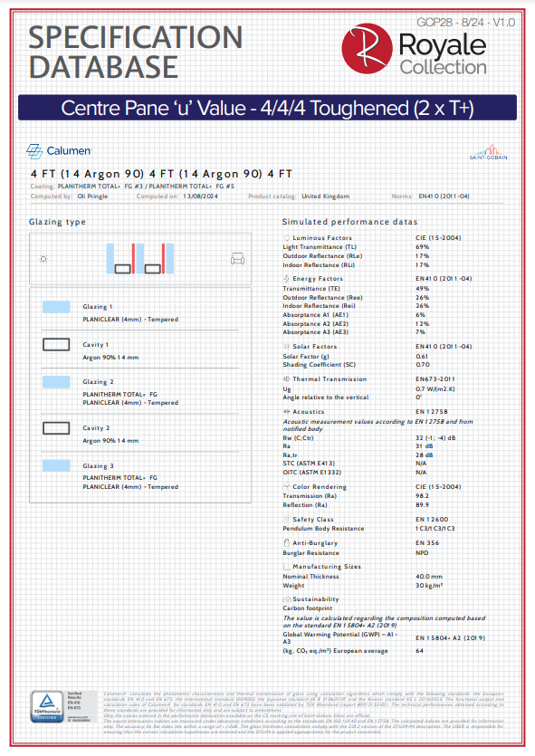
Task: Click the Calumen logo icon
Action: [34, 151]
